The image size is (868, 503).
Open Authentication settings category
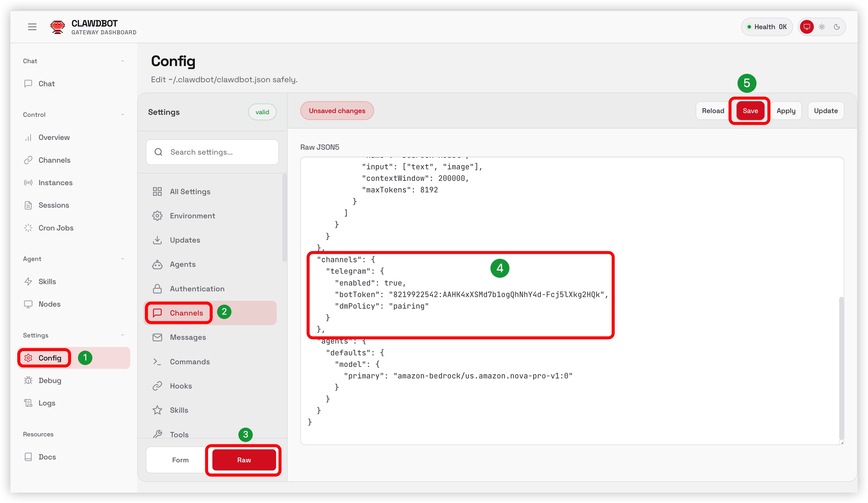coord(197,288)
